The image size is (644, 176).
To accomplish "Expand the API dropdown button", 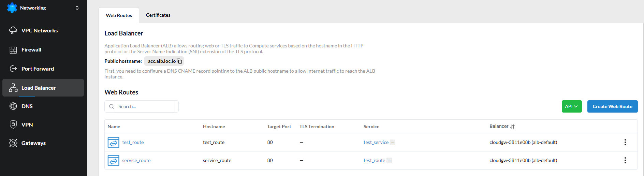I will click(x=571, y=106).
